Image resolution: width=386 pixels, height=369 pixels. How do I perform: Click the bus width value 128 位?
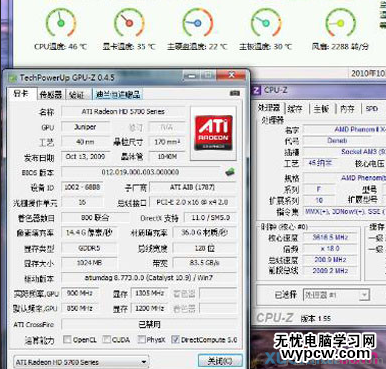click(205, 248)
